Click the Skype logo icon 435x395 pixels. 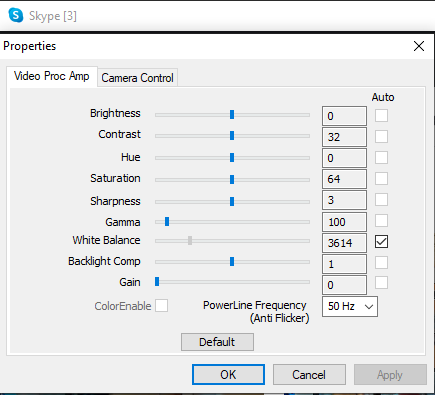(x=16, y=15)
